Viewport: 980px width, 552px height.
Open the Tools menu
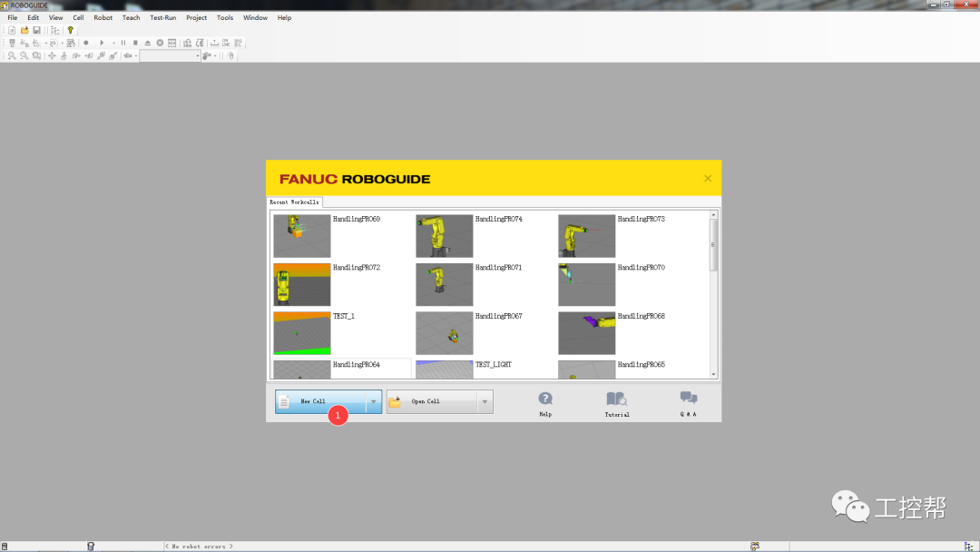tap(225, 17)
